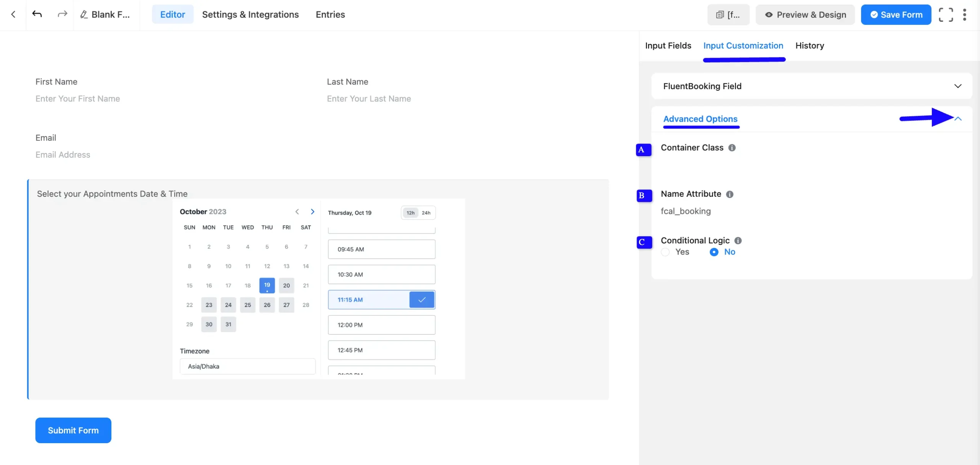Click the redo icon
Image resolution: width=980 pixels, height=465 pixels.
coord(62,15)
